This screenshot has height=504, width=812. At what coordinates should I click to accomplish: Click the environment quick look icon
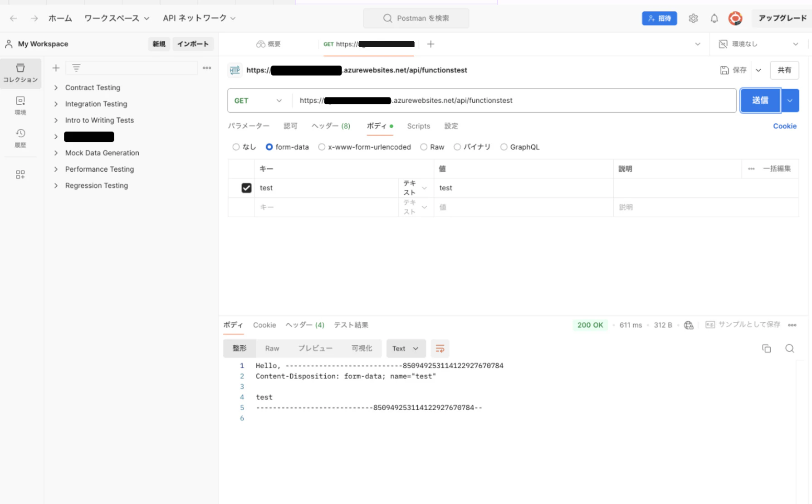[723, 44]
